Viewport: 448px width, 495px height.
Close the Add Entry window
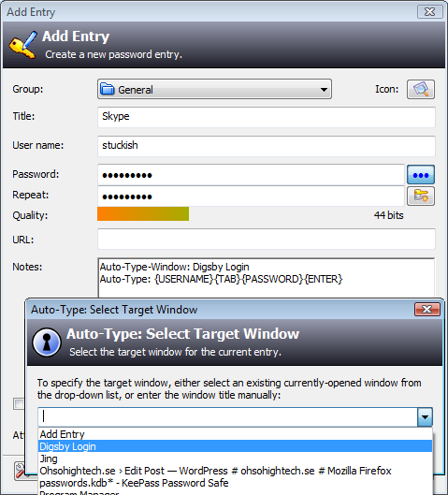pyautogui.click(x=429, y=11)
